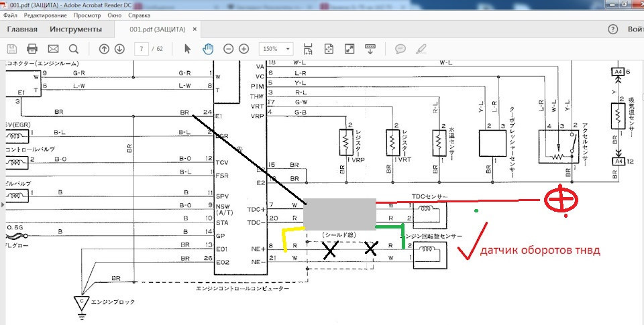This screenshot has width=644, height=325.
Task: Click the Save file icon
Action: 12,49
